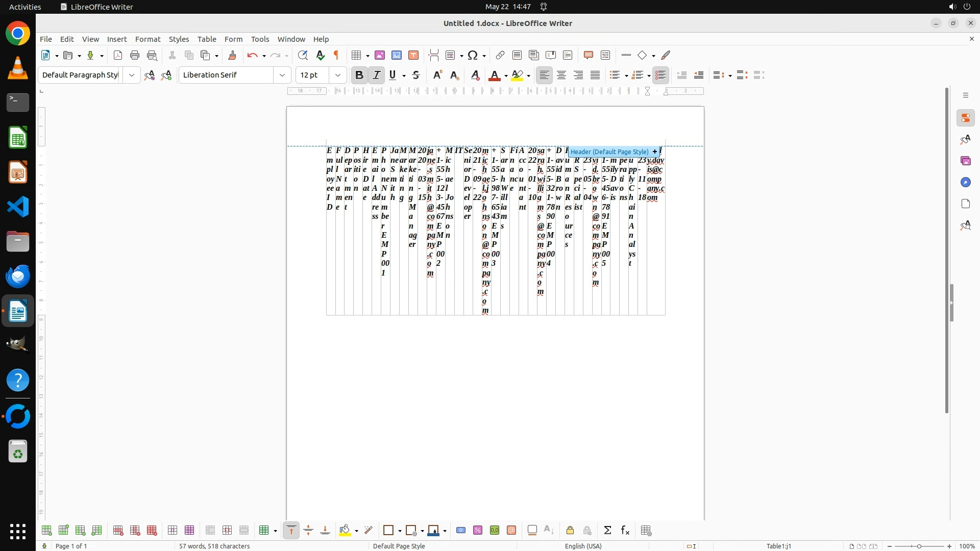The height and width of the screenshot is (551, 980).
Task: Toggle Italic formatting button
Action: click(x=377, y=75)
